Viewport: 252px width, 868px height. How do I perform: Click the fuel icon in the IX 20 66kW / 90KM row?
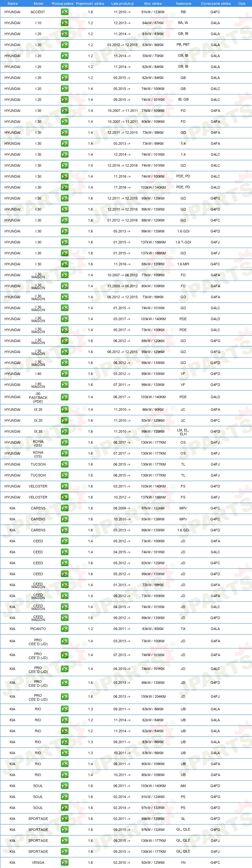(64, 409)
